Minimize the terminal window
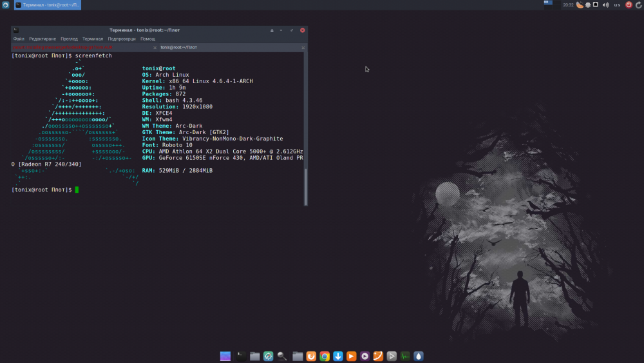Image resolution: width=644 pixels, height=363 pixels. pyautogui.click(x=281, y=30)
